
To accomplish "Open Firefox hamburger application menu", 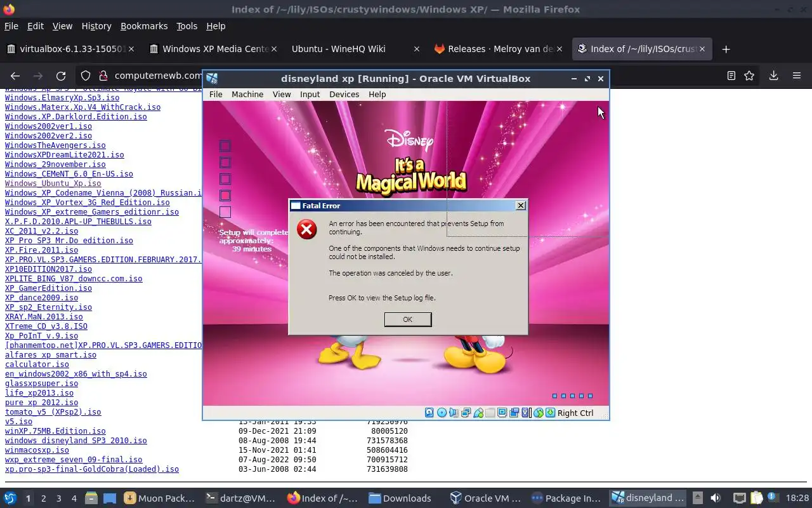I will click(x=797, y=76).
